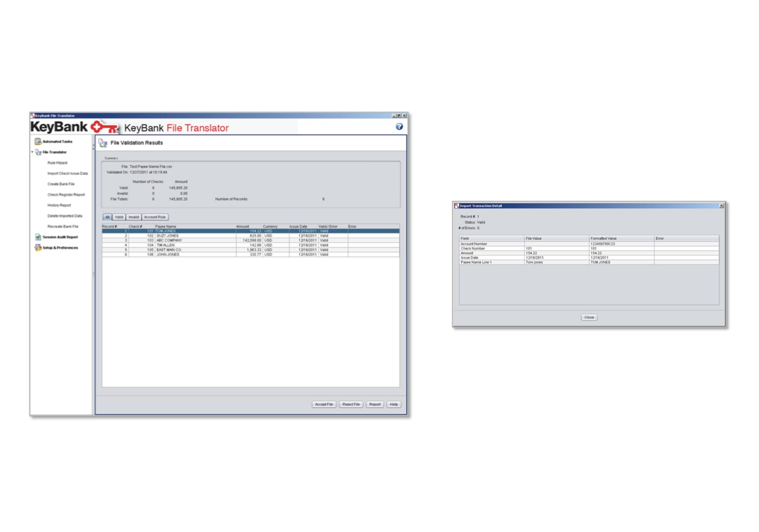Select the TIM ALLEN record row

(250, 245)
